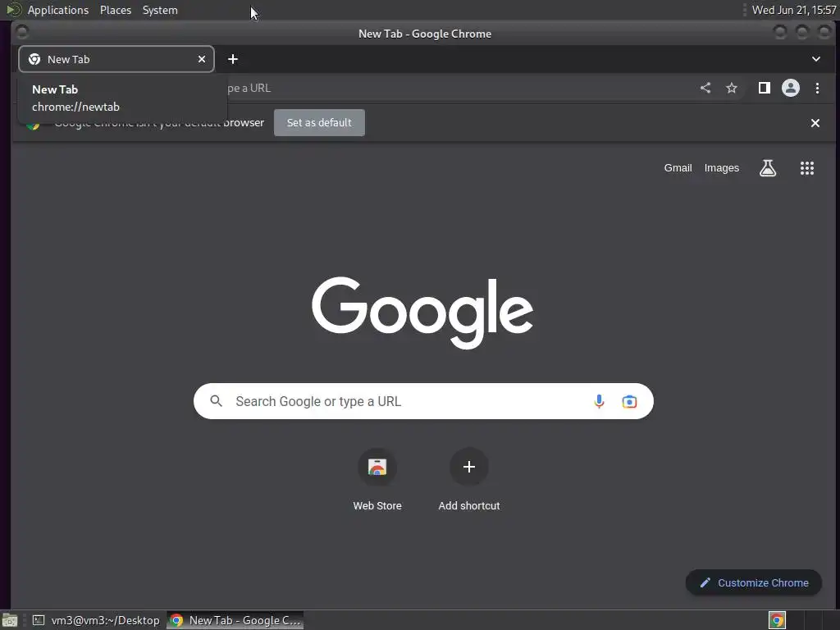
Task: Bookmark this tab with the star icon
Action: 731,88
